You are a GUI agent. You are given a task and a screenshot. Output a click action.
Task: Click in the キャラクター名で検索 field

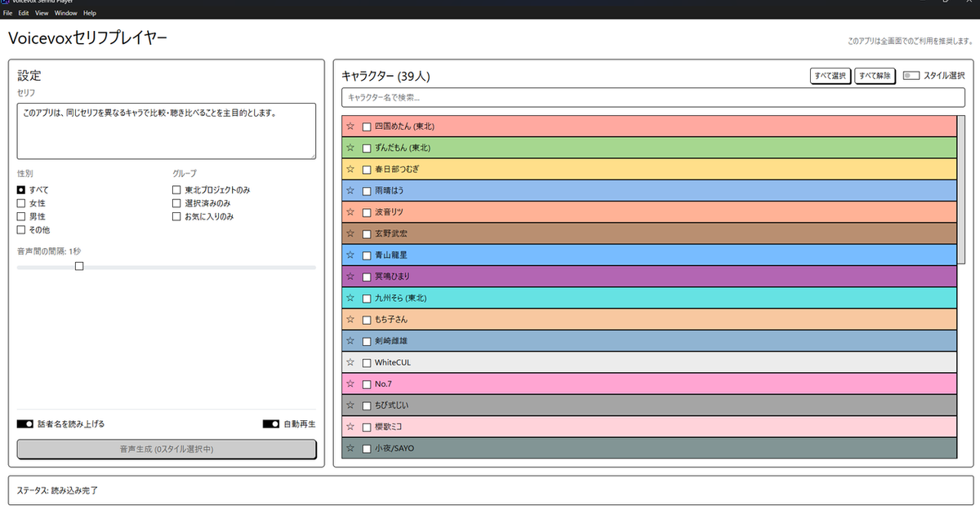[652, 98]
